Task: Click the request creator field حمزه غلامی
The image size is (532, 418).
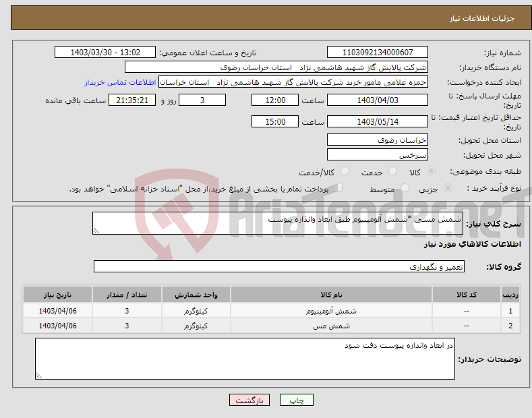Action: pyautogui.click(x=293, y=82)
